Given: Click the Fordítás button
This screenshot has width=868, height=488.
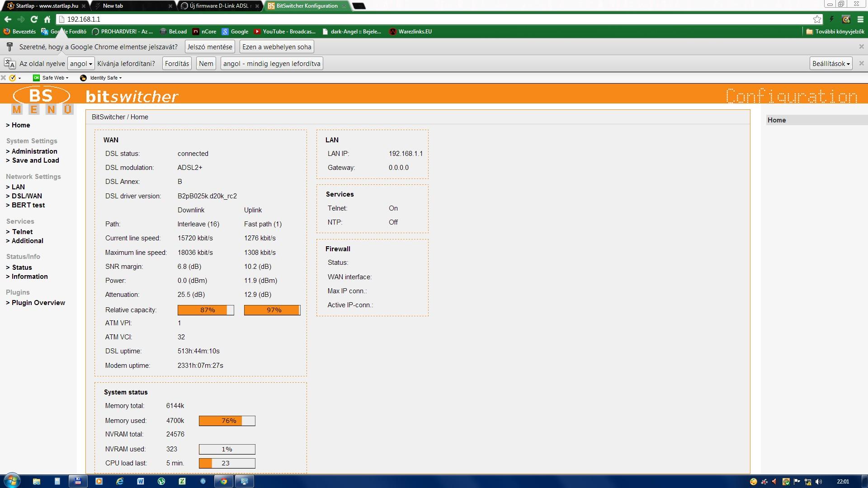Looking at the screenshot, I should 177,64.
